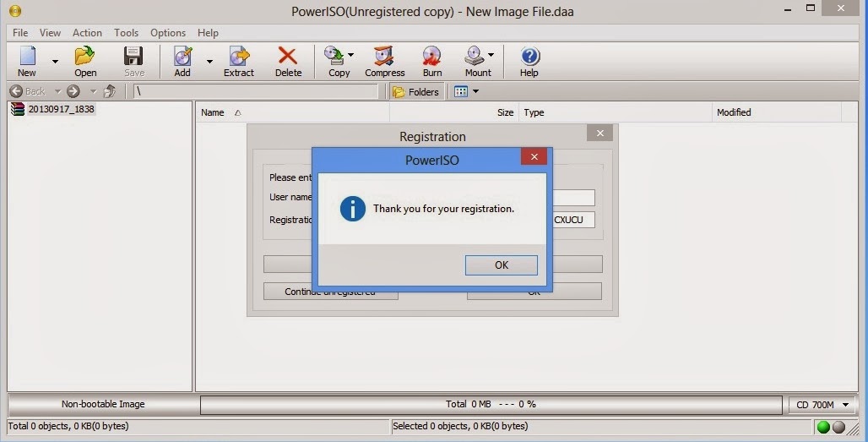The image size is (868, 442).
Task: Open the Options menu
Action: 168,33
